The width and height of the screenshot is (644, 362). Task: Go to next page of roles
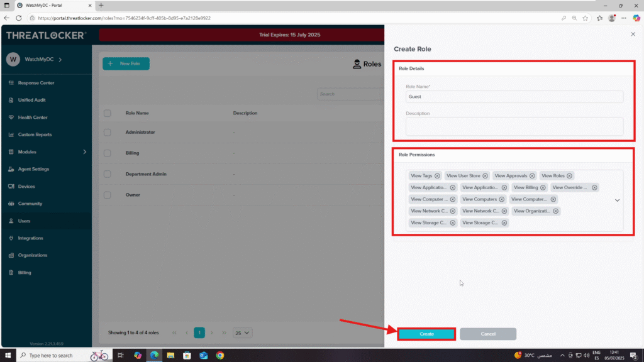point(212,333)
